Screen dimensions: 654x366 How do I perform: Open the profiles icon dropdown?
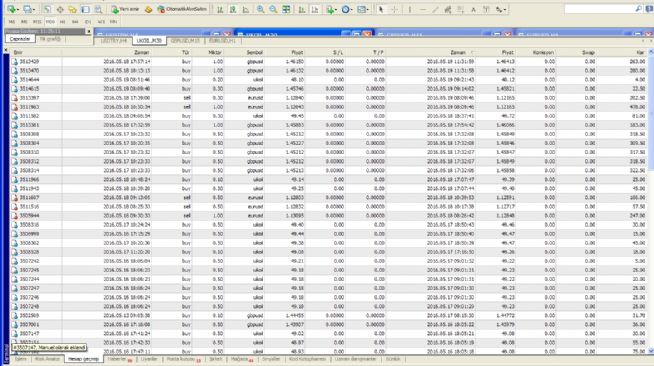(29, 9)
